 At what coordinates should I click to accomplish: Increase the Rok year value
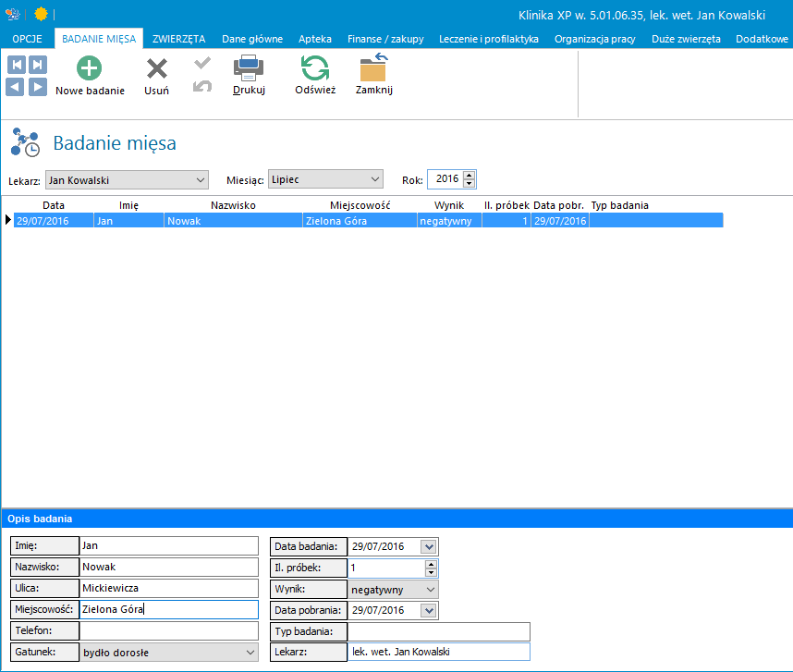470,176
